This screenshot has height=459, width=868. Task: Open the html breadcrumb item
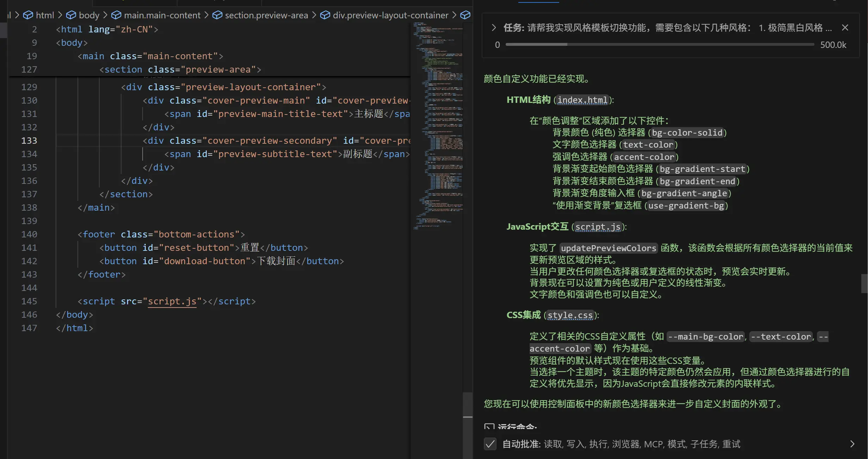pyautogui.click(x=38, y=15)
